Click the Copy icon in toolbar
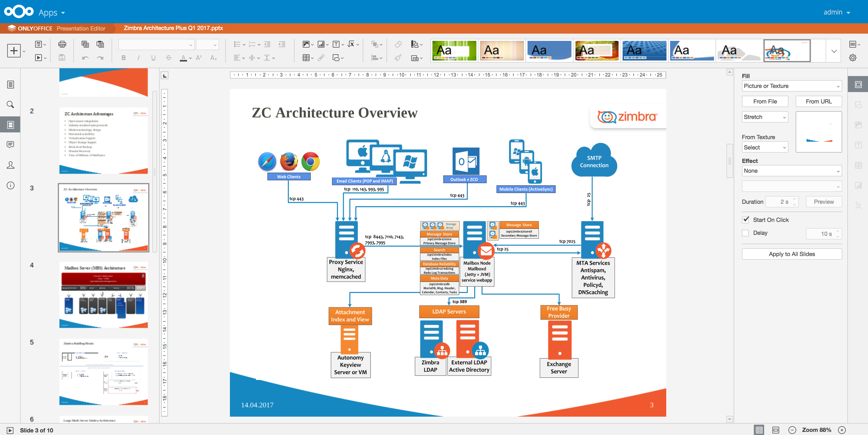 tap(85, 44)
